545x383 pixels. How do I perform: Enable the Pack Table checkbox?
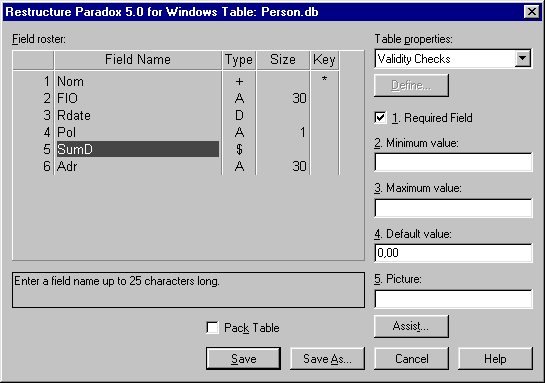pyautogui.click(x=212, y=327)
